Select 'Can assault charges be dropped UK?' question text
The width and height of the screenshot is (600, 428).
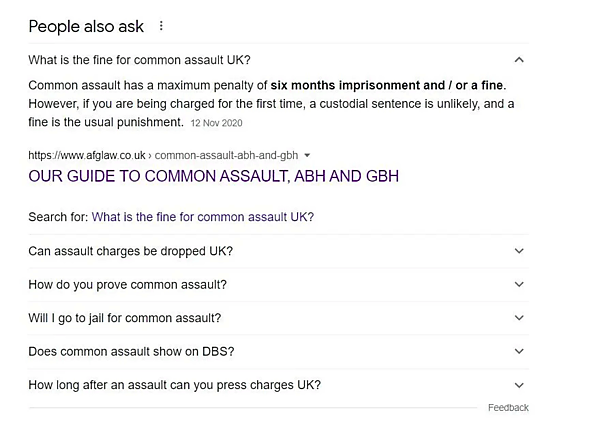click(130, 251)
